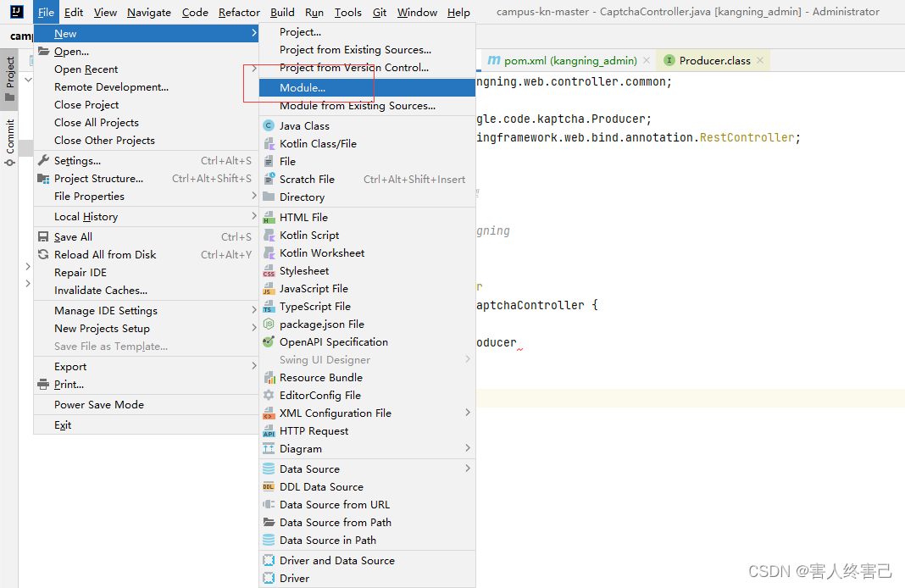The height and width of the screenshot is (588, 905).
Task: Click the Java Class icon
Action: coord(269,125)
